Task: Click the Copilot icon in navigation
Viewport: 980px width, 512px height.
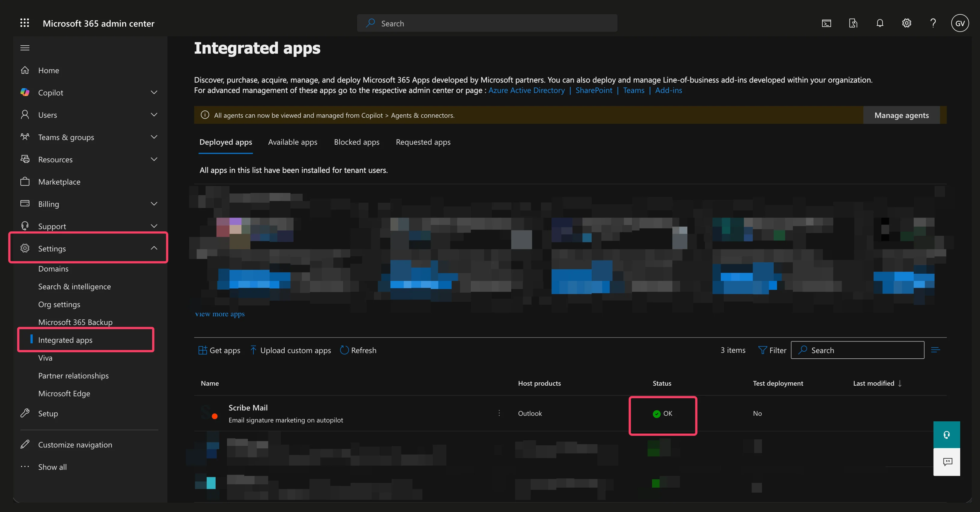Action: [25, 92]
